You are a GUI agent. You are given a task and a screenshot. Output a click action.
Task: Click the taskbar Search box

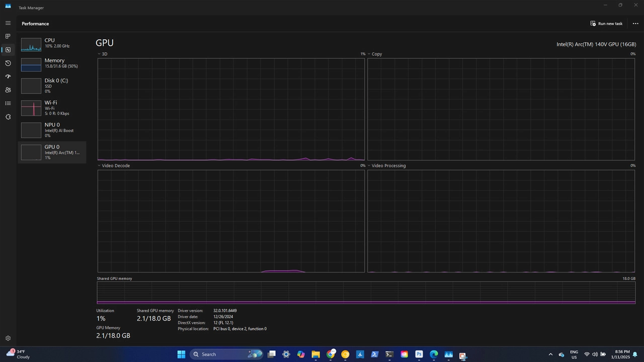coord(226,354)
